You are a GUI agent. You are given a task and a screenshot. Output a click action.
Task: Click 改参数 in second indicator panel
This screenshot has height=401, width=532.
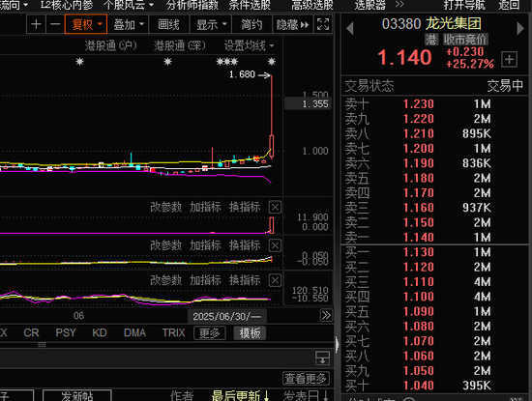point(166,245)
